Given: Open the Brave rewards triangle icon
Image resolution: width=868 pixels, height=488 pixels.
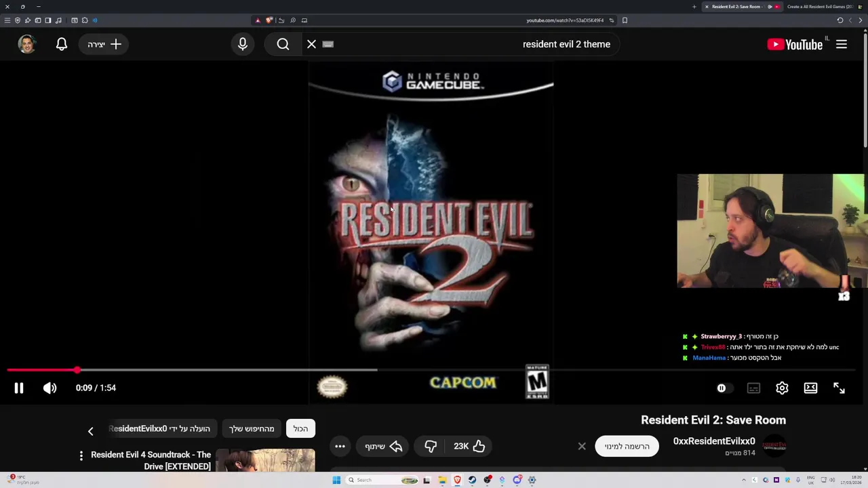Looking at the screenshot, I should 258,20.
